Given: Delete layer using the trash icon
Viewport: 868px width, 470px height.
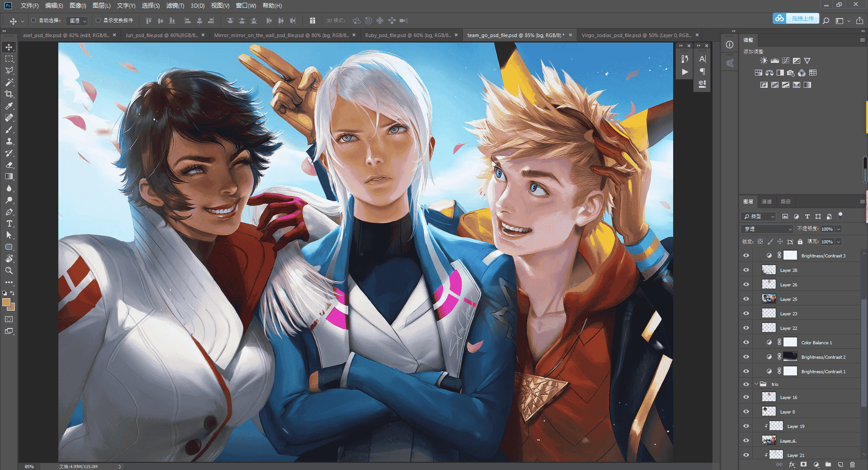Looking at the screenshot, I should tap(852, 464).
